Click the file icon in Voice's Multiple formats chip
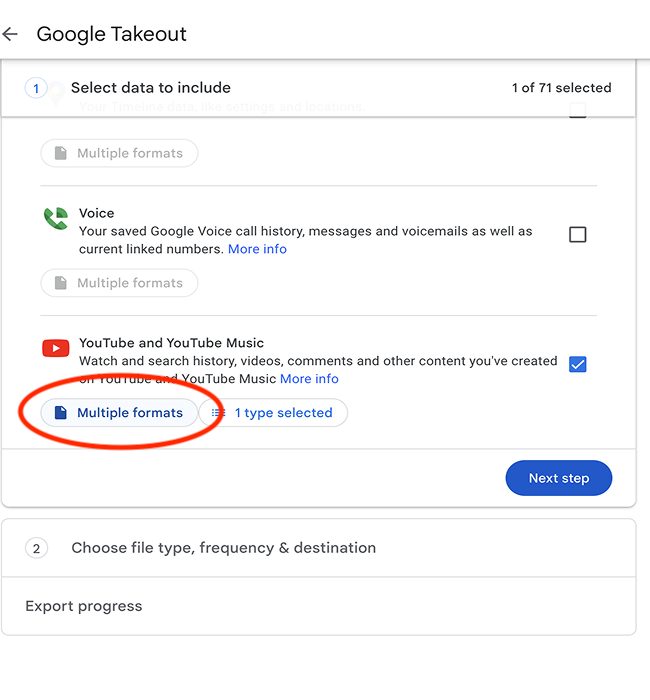The image size is (650, 700). 61,283
